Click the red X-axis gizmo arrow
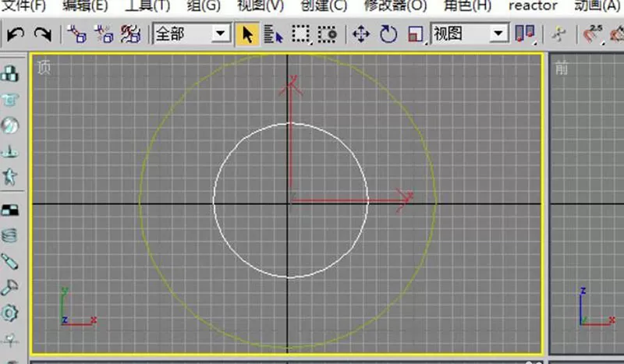624x364 pixels. click(x=353, y=200)
